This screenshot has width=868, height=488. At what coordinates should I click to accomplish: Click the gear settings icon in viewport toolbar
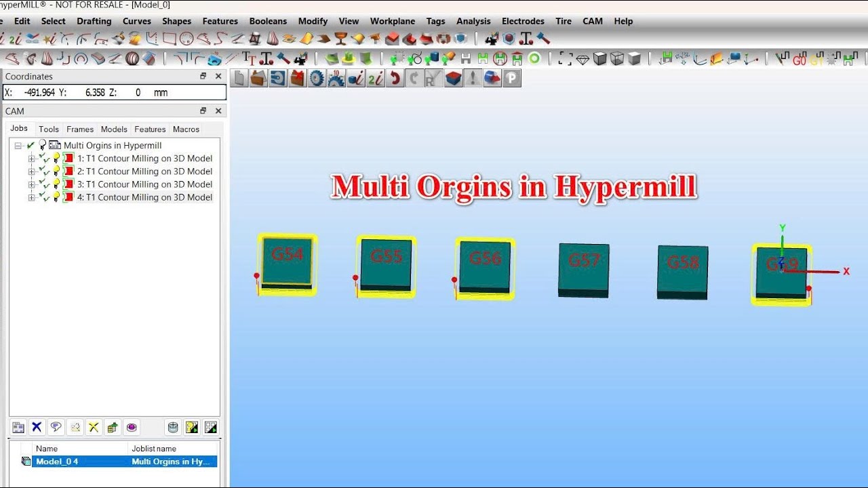(317, 79)
